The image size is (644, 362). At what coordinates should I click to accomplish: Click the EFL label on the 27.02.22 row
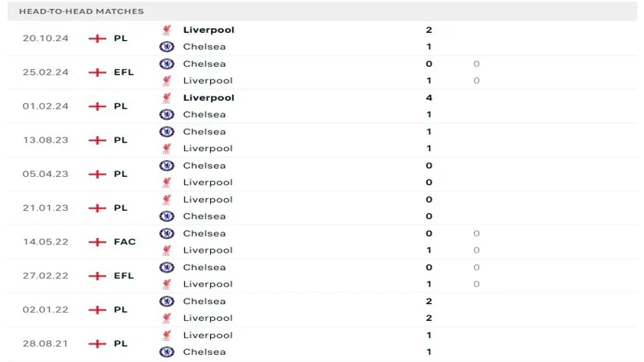(124, 276)
